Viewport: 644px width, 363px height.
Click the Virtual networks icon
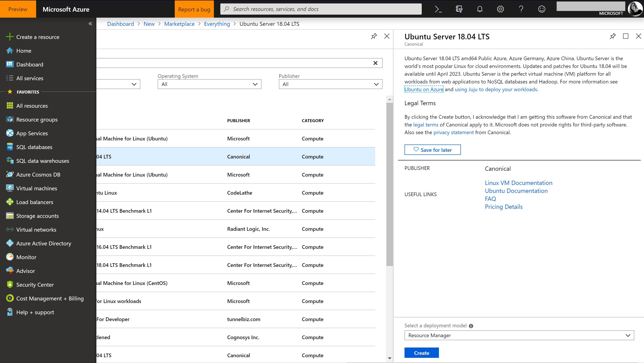[10, 229]
